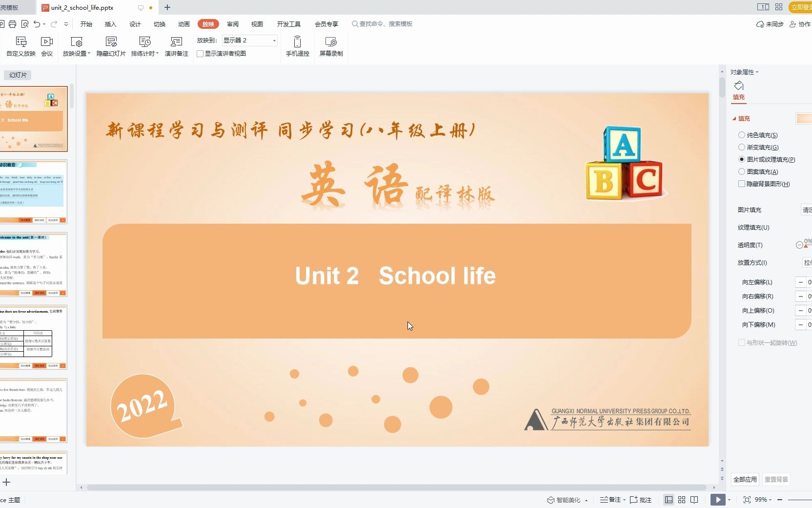Click the apps grid icon in title bar
812x508 pixels.
779,7
